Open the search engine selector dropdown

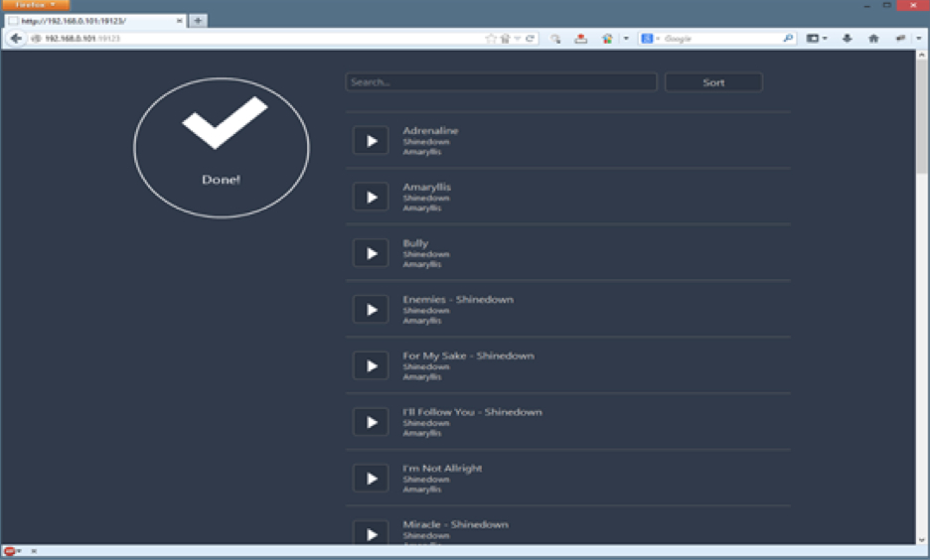point(650,39)
